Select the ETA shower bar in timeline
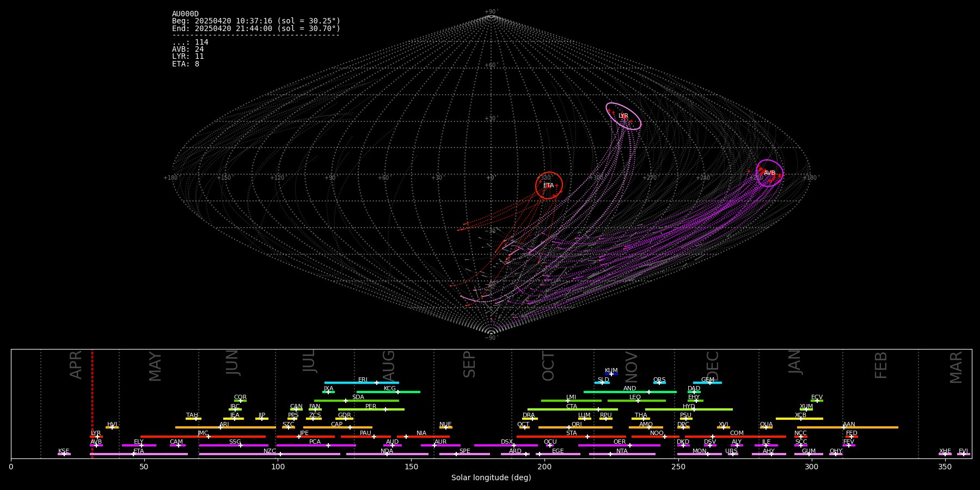980x490 pixels. point(139,454)
